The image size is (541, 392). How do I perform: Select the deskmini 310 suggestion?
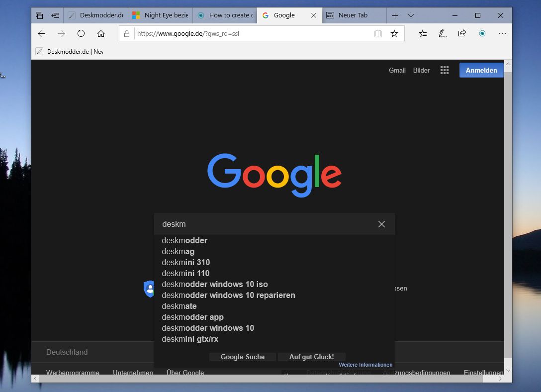(274, 263)
